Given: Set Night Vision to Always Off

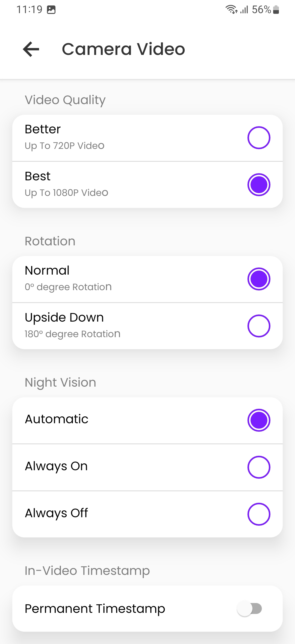Looking at the screenshot, I should coord(259,514).
